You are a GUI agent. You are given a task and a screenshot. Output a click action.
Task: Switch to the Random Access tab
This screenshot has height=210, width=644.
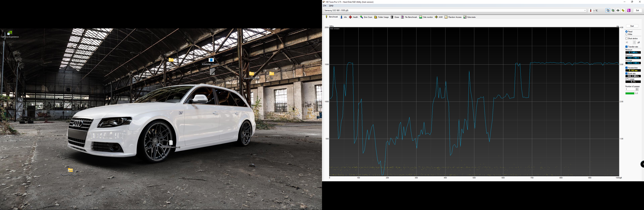[453, 17]
